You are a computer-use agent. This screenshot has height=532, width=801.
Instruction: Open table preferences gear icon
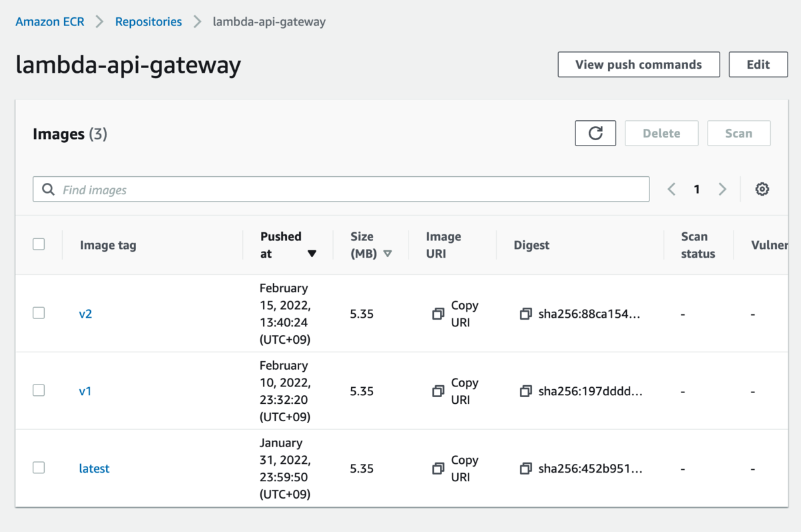[x=762, y=190]
